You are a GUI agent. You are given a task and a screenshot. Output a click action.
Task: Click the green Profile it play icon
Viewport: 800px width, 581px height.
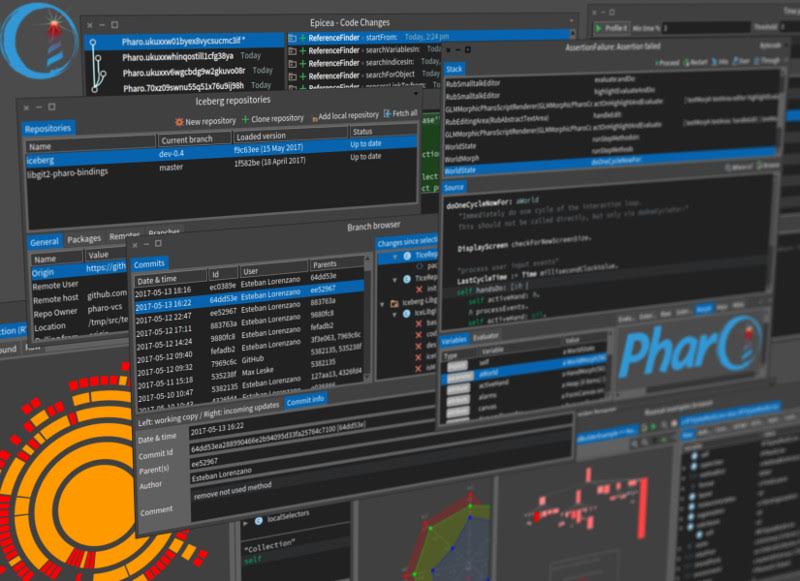click(x=598, y=28)
